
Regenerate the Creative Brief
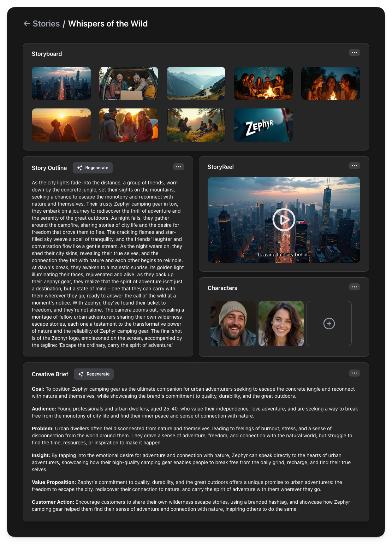(x=94, y=374)
